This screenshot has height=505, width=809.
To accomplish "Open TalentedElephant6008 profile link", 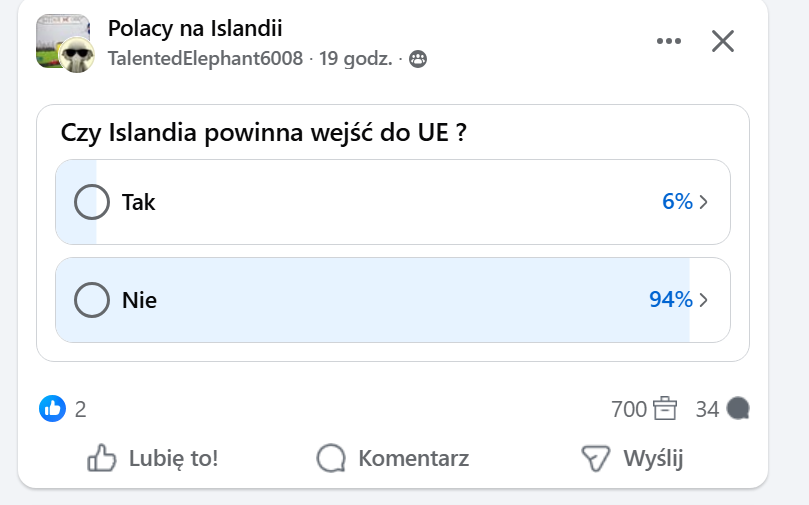I will click(x=205, y=59).
